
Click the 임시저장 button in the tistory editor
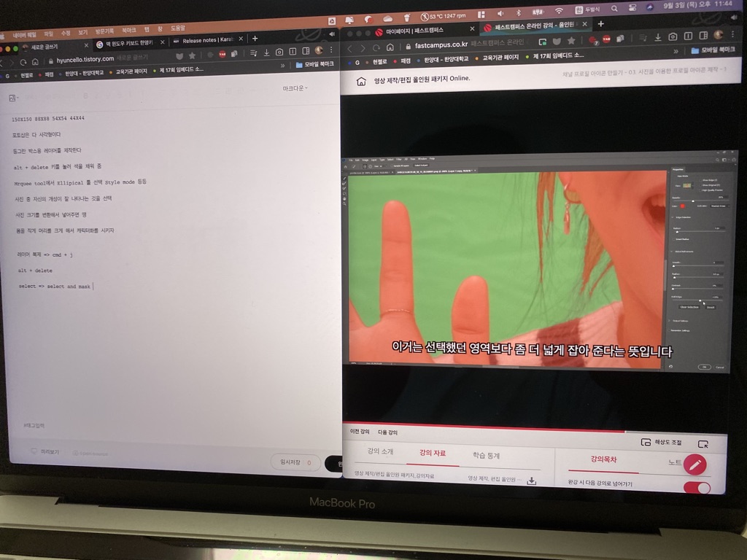click(x=295, y=462)
